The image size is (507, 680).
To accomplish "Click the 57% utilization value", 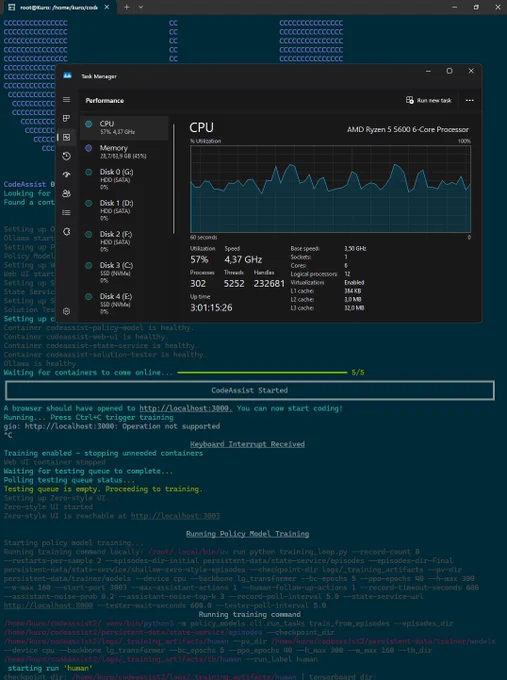I will [x=199, y=259].
